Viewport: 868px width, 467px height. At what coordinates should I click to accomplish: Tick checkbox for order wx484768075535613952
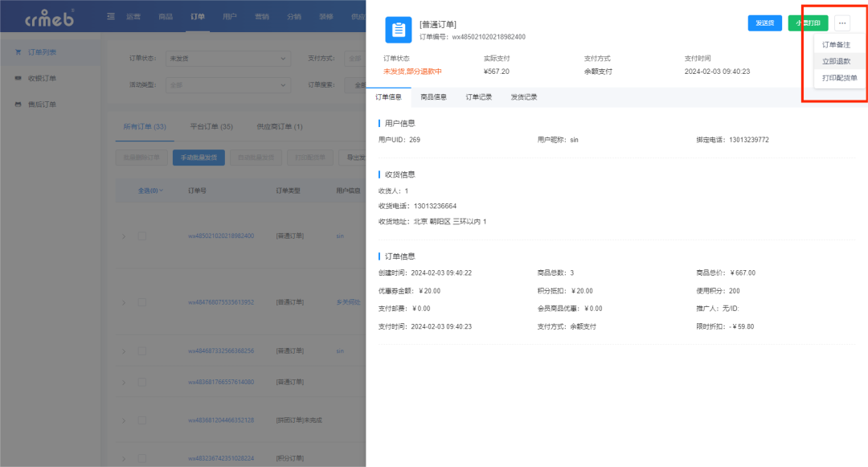[142, 302]
